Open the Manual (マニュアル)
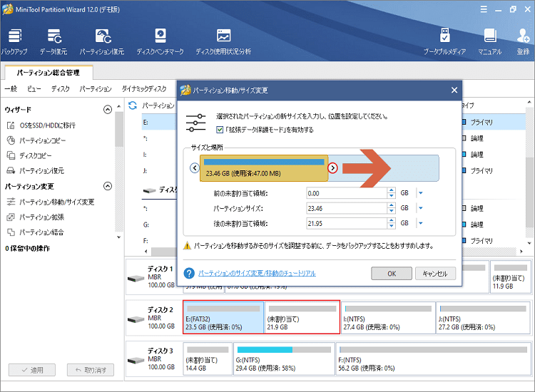 (489, 41)
